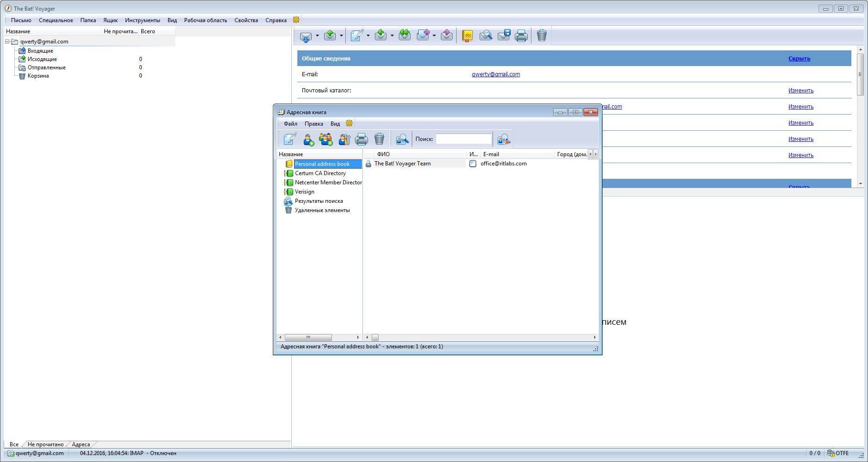Screen dimensions: 868x462
Task: Switch to the Все tab at the bottom
Action: 14,444
